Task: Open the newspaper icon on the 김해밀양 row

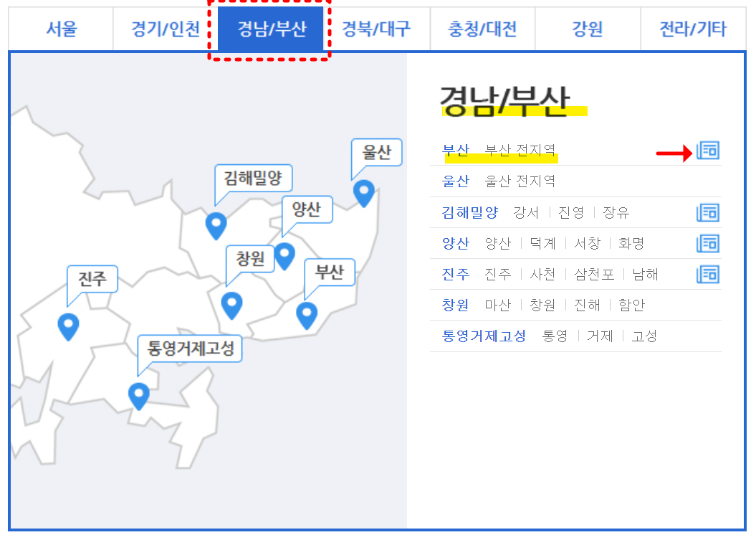Action: (x=708, y=212)
